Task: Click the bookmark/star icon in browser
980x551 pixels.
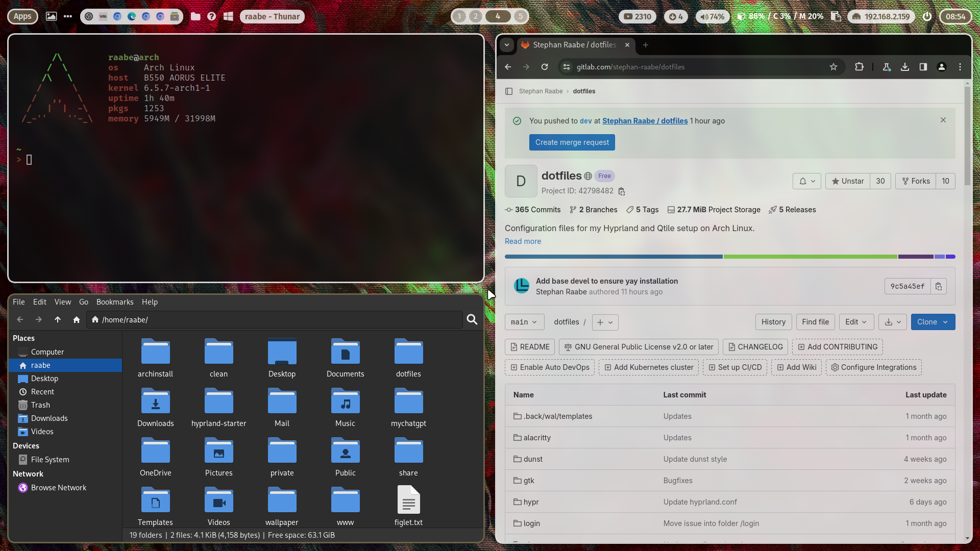Action: click(834, 67)
